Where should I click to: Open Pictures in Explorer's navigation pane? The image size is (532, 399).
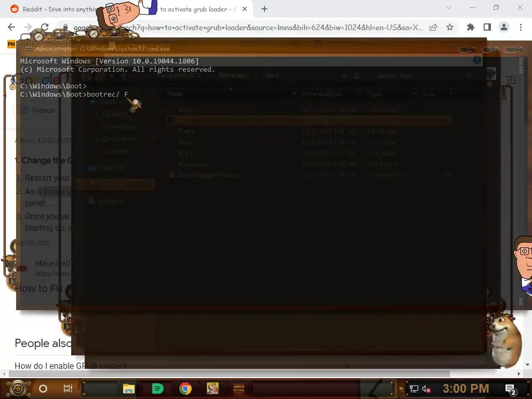pyautogui.click(x=115, y=151)
